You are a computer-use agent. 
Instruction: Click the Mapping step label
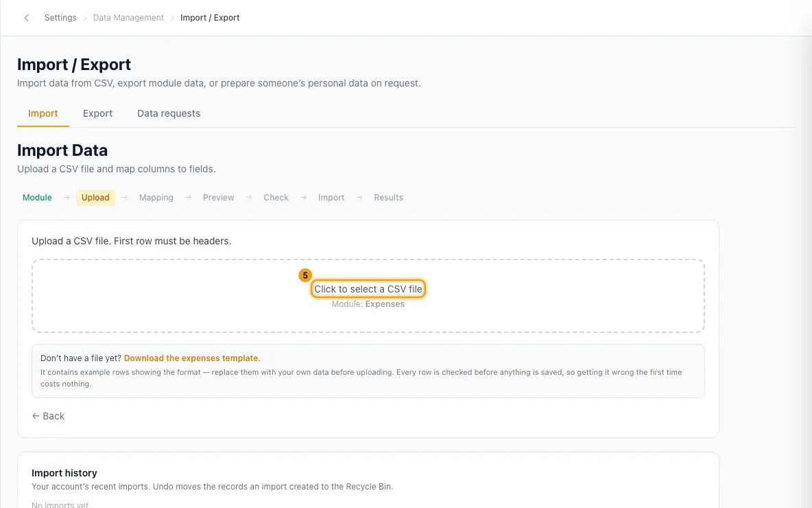pos(156,198)
